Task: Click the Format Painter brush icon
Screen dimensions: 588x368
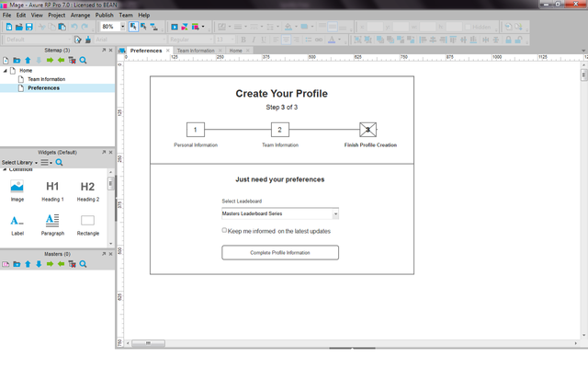Action: [88, 40]
